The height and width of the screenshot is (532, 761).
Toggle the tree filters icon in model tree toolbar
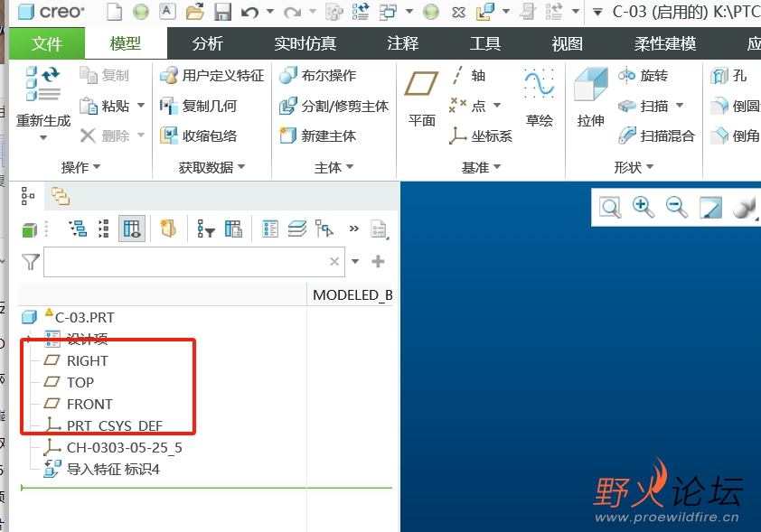[206, 229]
